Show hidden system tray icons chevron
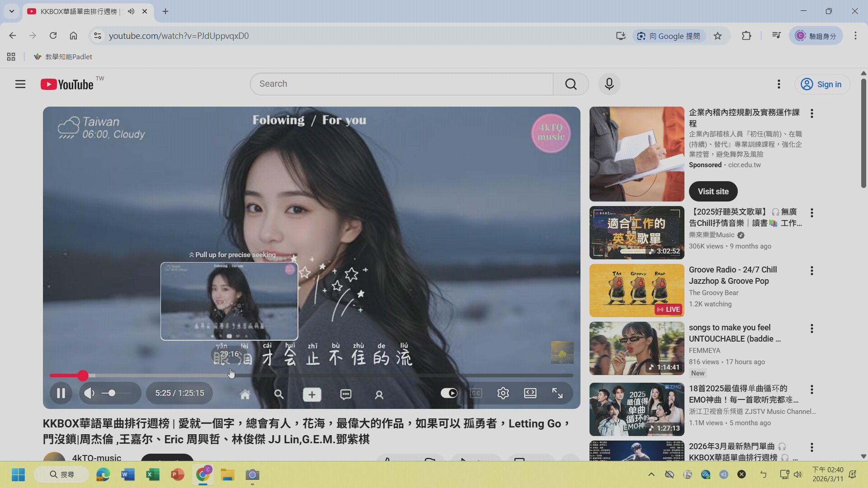Viewport: 868px width, 488px height. point(651,474)
